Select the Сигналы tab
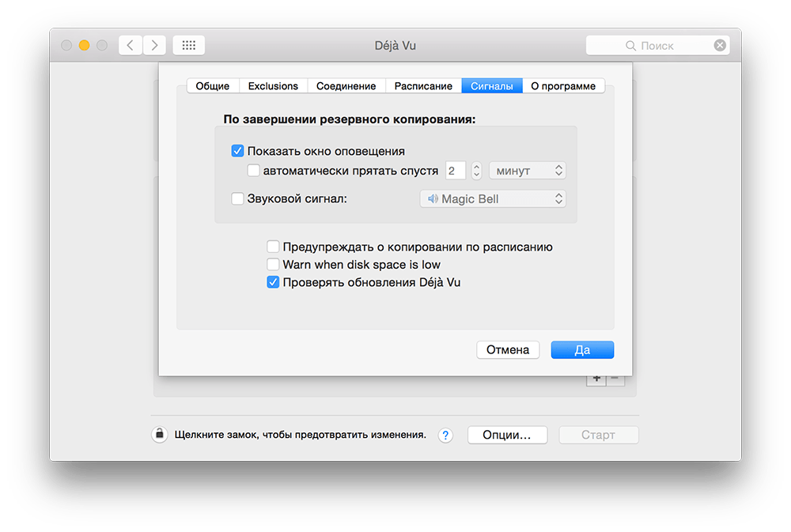791x532 pixels. (x=492, y=85)
